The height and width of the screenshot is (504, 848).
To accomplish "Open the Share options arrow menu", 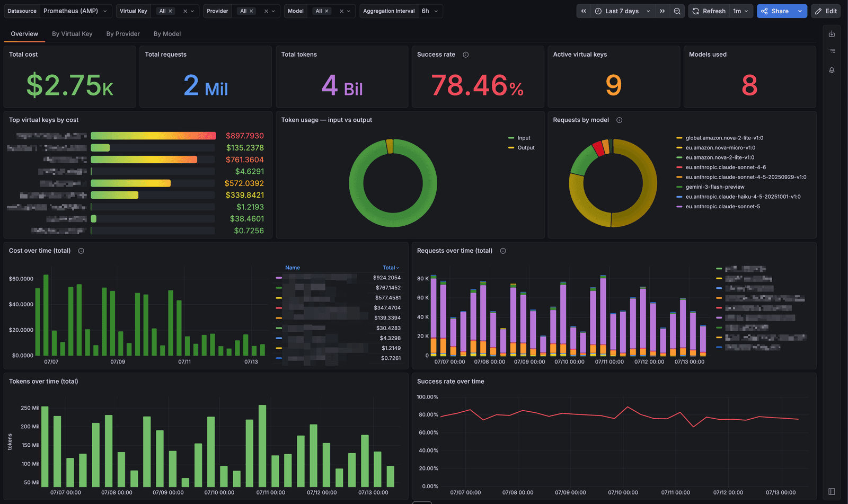I will pos(800,11).
